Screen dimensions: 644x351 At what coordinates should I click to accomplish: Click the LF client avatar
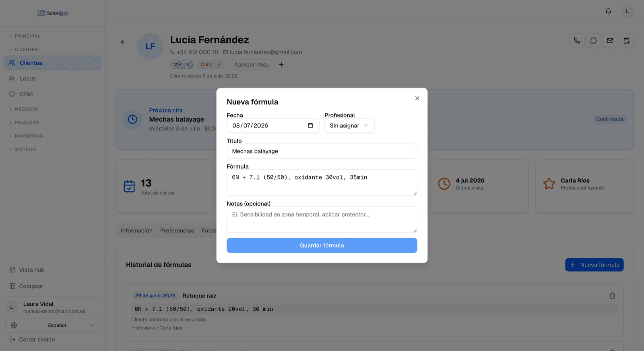coord(150,46)
